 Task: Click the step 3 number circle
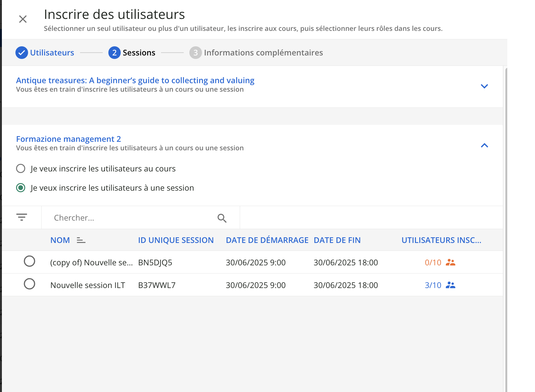(195, 53)
